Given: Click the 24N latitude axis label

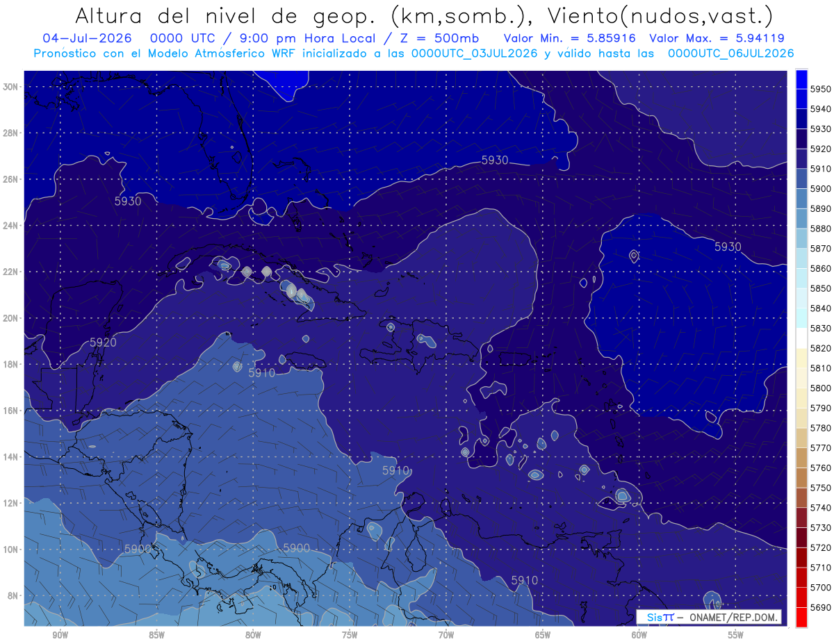Looking at the screenshot, I should coord(10,226).
